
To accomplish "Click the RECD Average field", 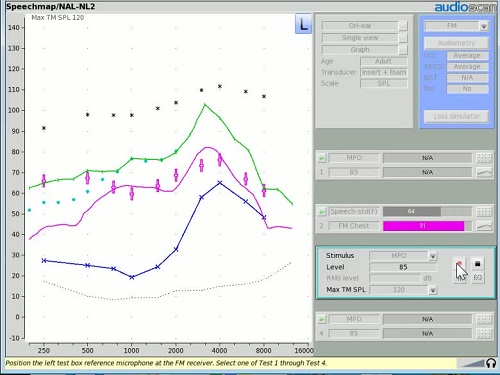I will coord(467,67).
